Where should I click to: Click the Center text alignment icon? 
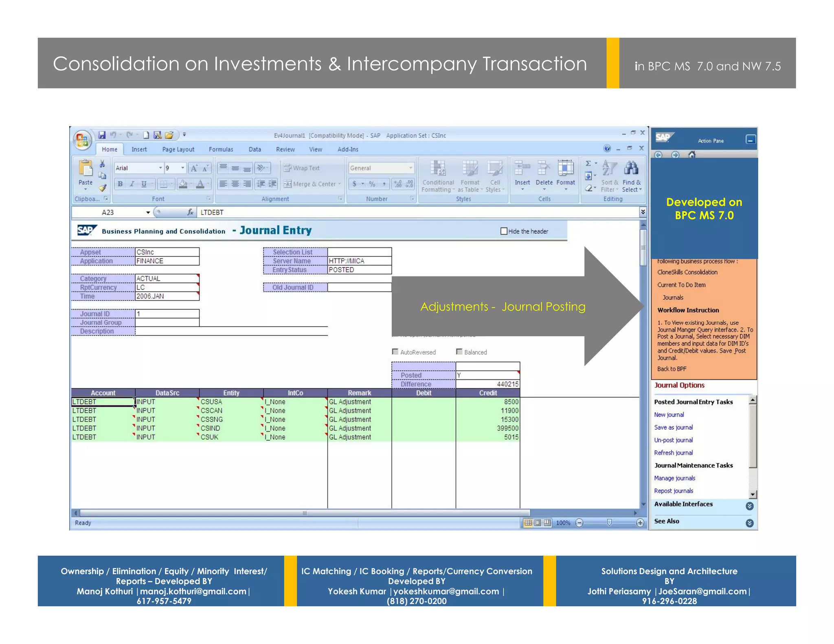(235, 184)
